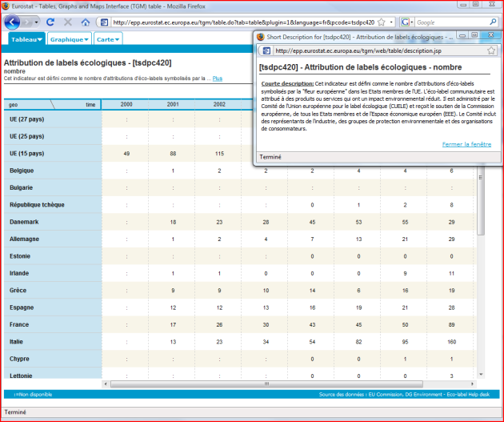Click the 2001 column header

tap(173, 104)
